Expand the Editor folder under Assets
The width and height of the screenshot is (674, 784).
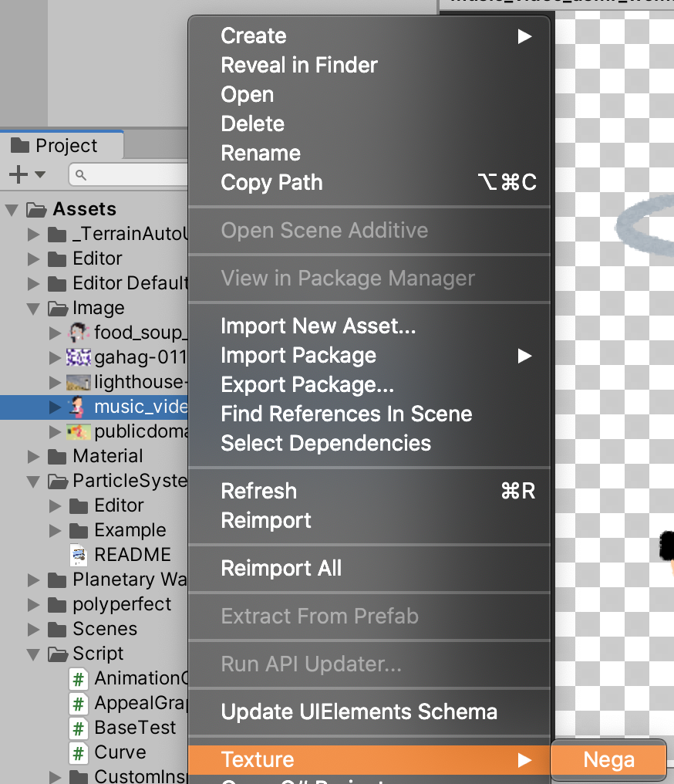tap(33, 259)
